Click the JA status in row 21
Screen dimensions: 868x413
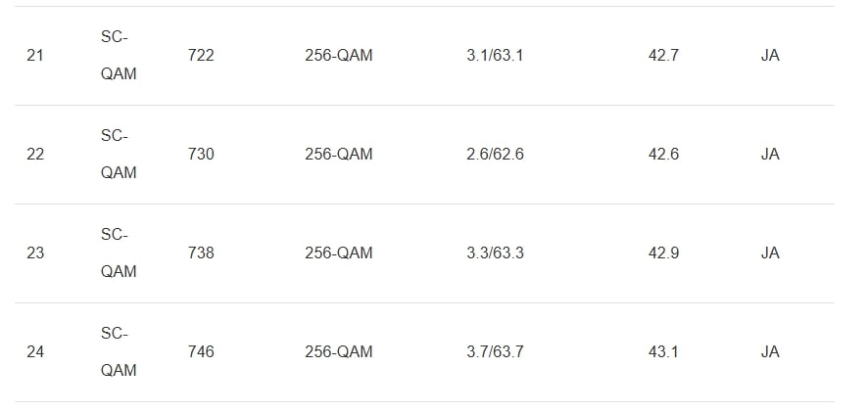(770, 56)
